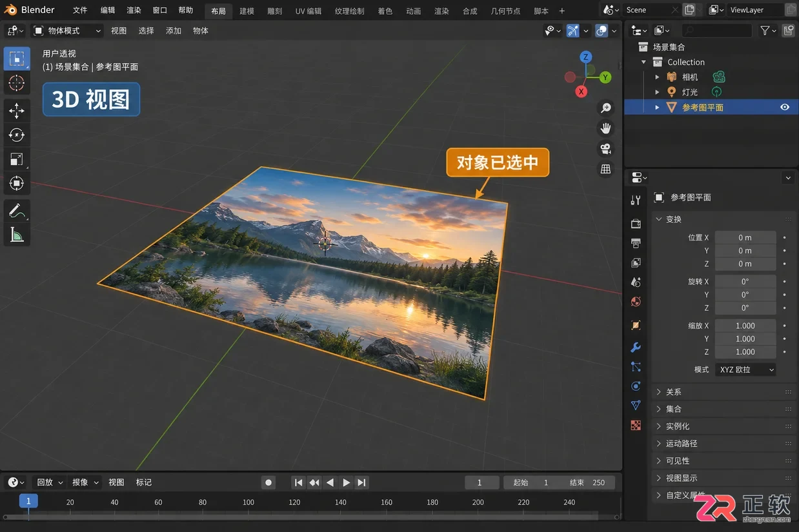Switch to the 着色 workspace tab

coord(385,11)
